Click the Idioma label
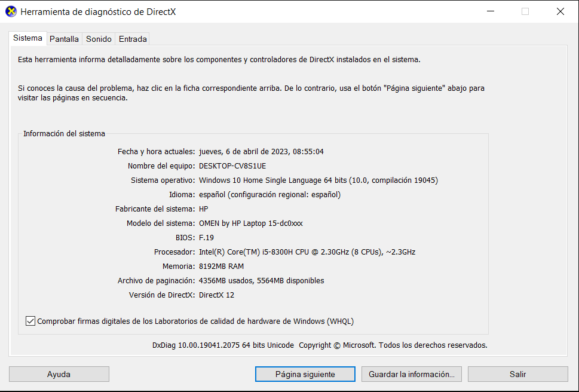This screenshot has height=392, width=579. (x=182, y=195)
